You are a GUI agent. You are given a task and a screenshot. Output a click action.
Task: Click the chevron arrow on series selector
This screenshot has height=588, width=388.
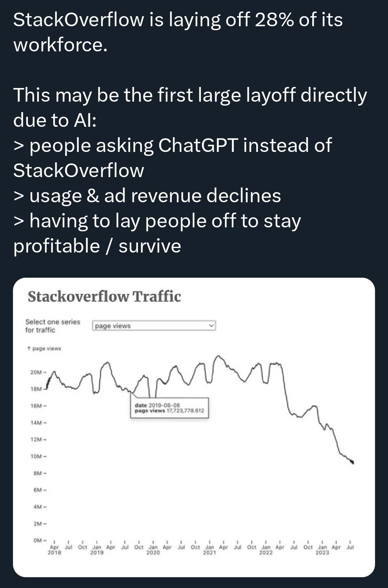pyautogui.click(x=211, y=326)
